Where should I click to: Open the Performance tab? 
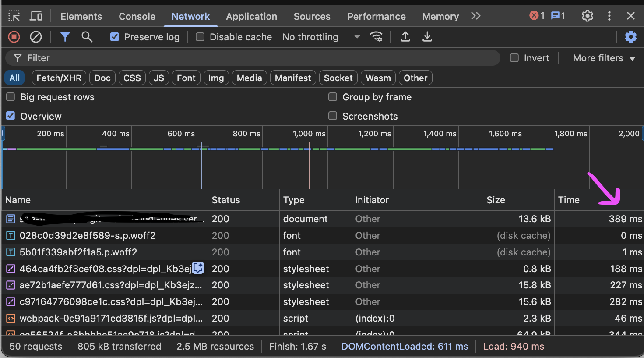pos(376,16)
